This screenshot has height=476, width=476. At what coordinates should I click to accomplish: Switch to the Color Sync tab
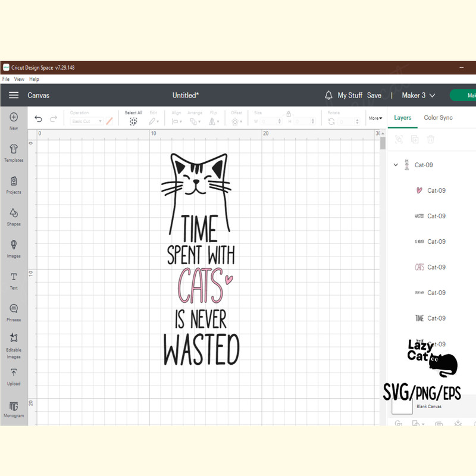point(438,118)
